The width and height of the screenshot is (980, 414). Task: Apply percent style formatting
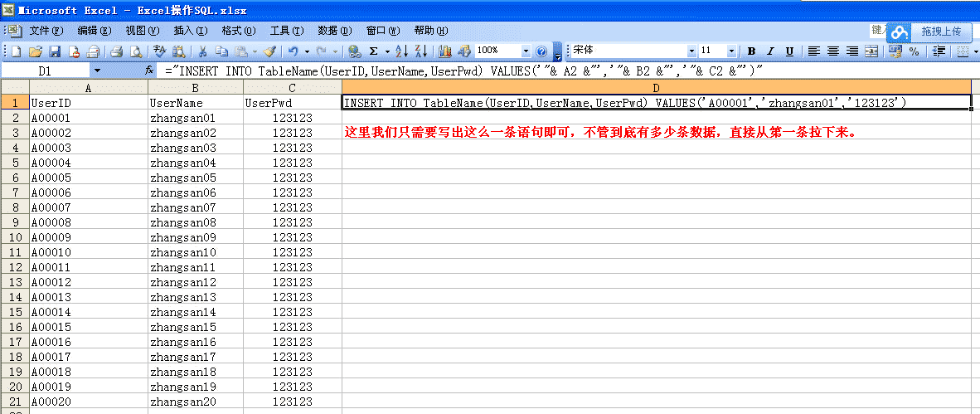(x=914, y=51)
